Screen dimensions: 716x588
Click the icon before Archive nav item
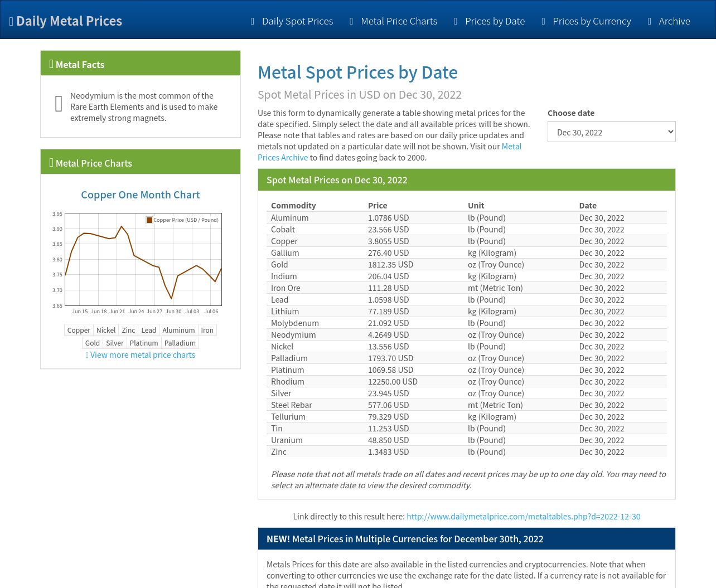click(649, 21)
